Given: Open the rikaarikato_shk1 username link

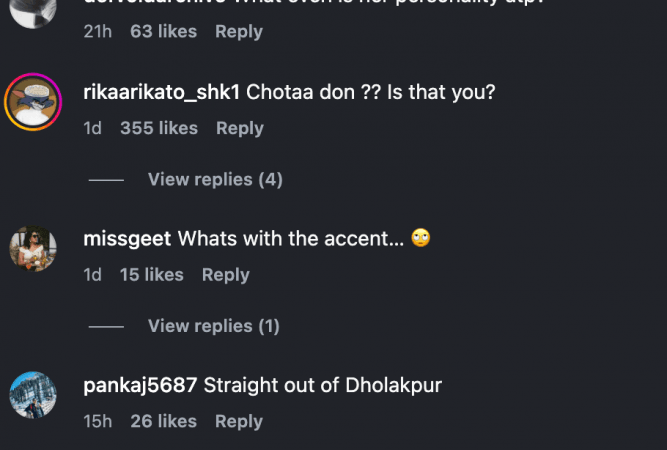Looking at the screenshot, I should (x=162, y=93).
